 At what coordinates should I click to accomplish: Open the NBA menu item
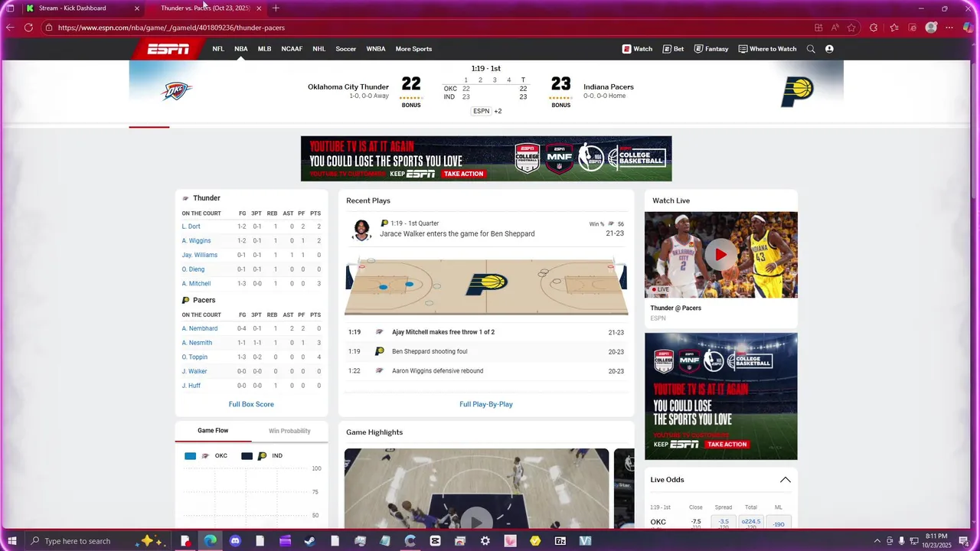241,49
